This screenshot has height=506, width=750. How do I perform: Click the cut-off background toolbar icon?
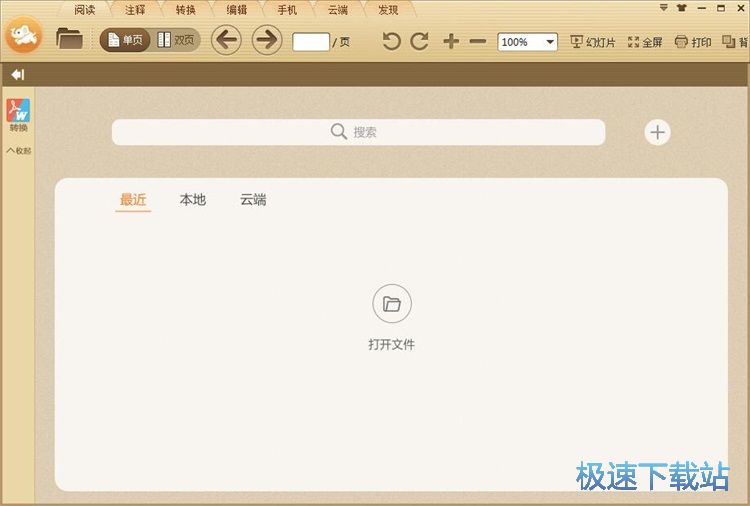(x=735, y=42)
